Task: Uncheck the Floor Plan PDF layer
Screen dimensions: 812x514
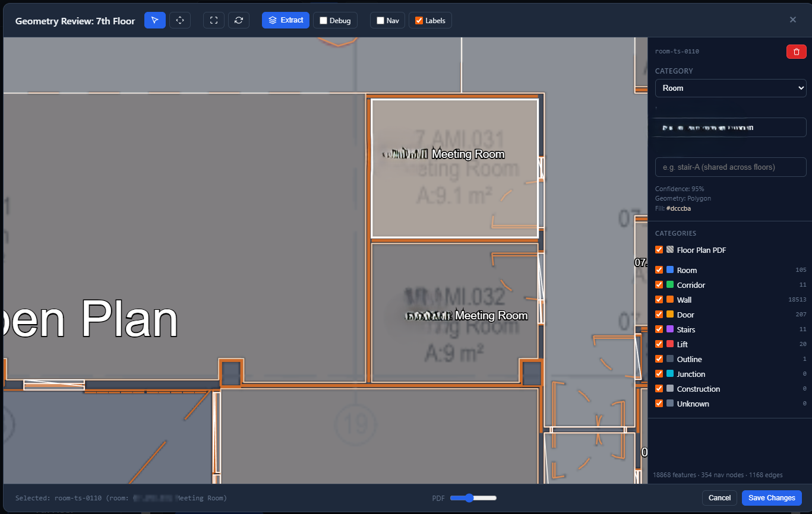Action: point(659,250)
